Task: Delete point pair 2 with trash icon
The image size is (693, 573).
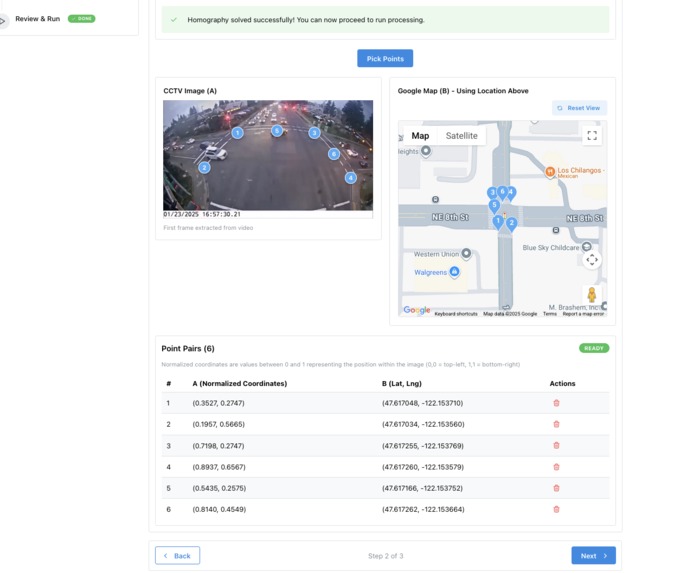Action: click(x=556, y=424)
